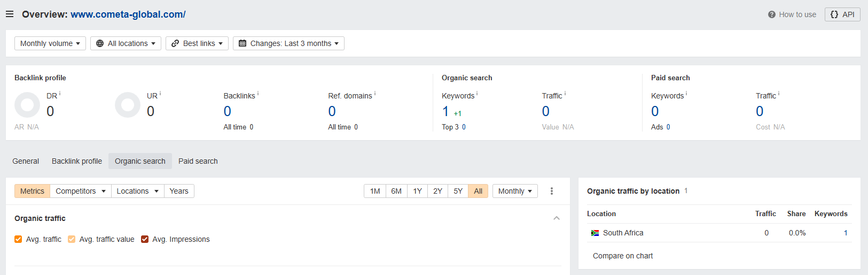Click the DR donut chart
Viewport: 868px width, 275px height.
tap(27, 105)
